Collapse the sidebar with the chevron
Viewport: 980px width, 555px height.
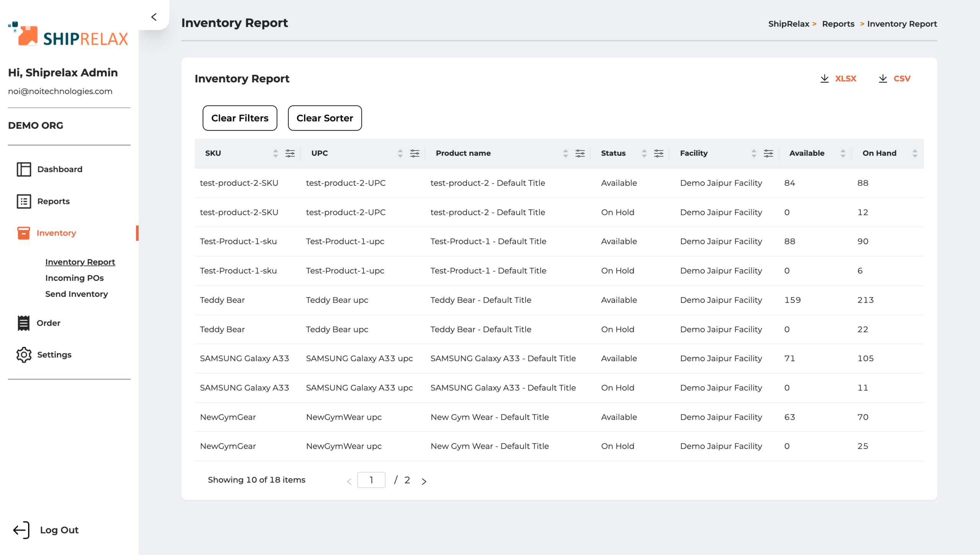click(x=154, y=17)
